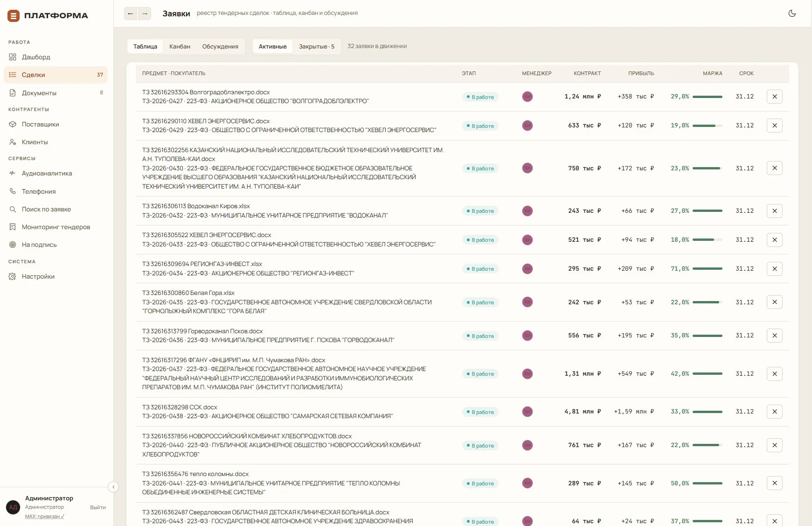Toggle dark mode moon icon
The width and height of the screenshot is (812, 526).
792,13
